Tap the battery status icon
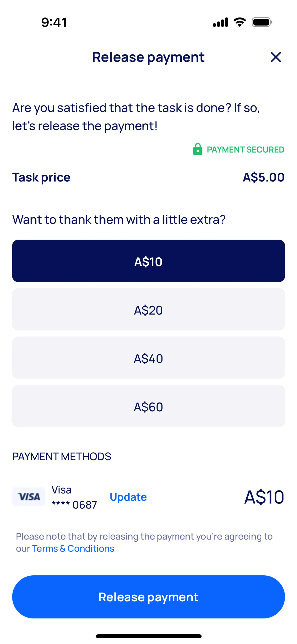 [x=262, y=22]
